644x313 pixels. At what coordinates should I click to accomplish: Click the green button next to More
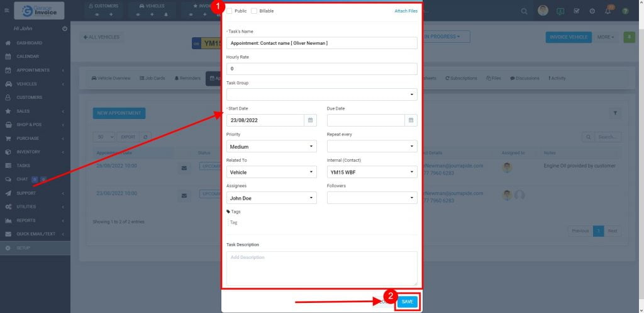click(x=629, y=37)
